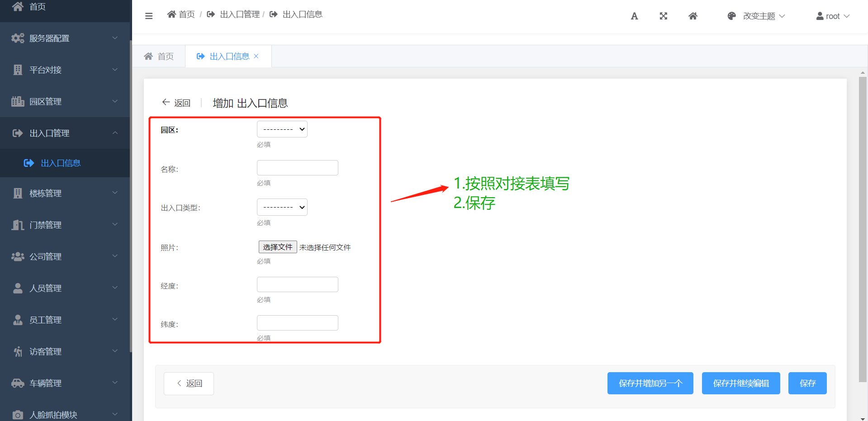868x421 pixels.
Task: Open the root user menu
Action: [833, 16]
